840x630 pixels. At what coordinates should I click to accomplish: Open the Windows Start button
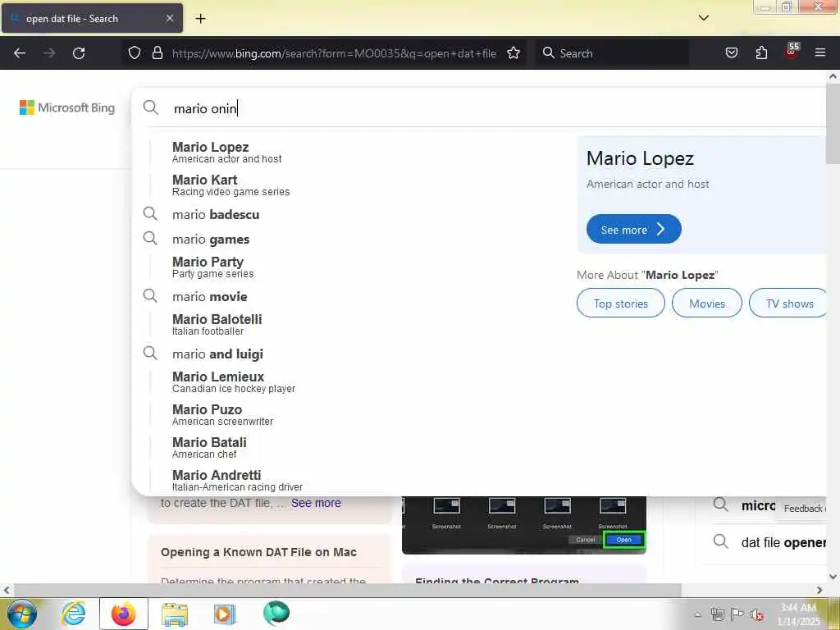pos(21,614)
